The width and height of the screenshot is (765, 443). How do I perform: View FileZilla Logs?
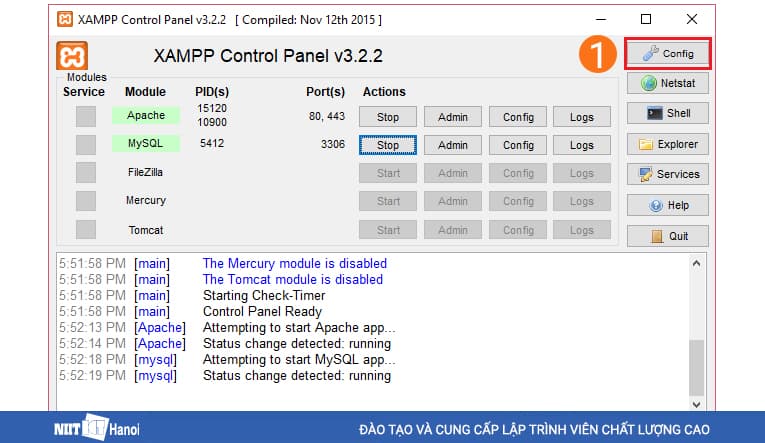point(582,173)
